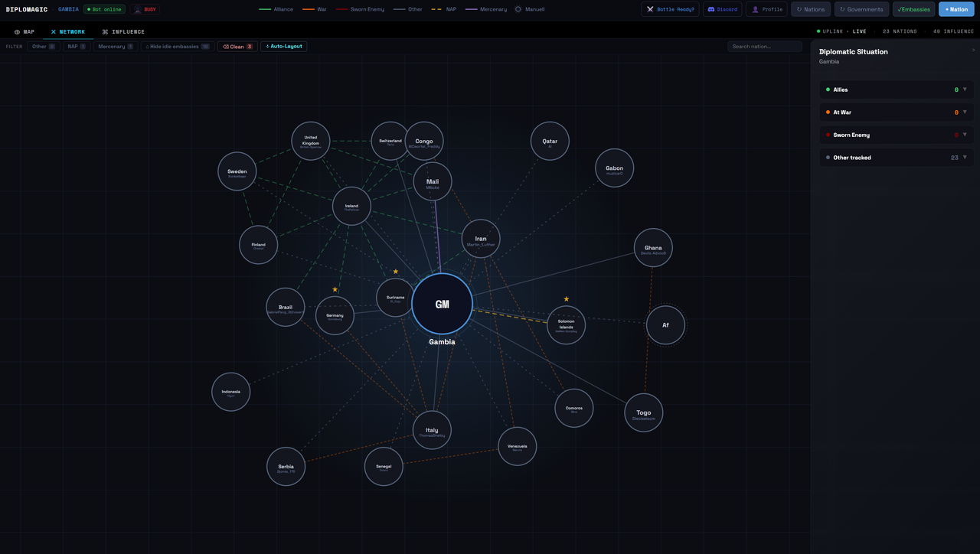Select the Brazil node
980x554 pixels.
coord(286,308)
